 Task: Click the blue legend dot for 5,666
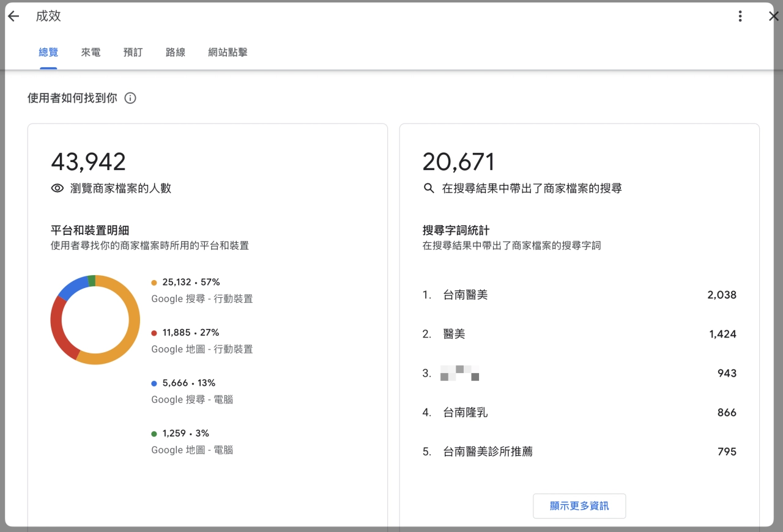[154, 383]
